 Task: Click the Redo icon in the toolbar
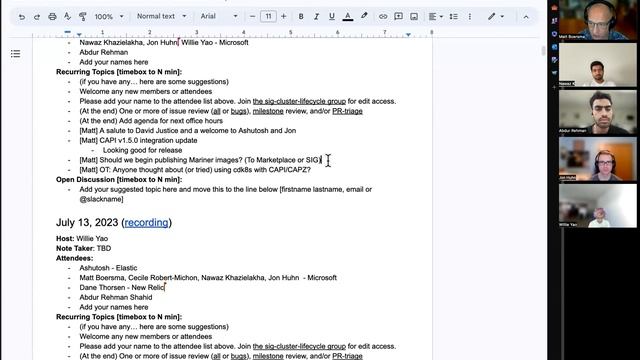[x=37, y=17]
